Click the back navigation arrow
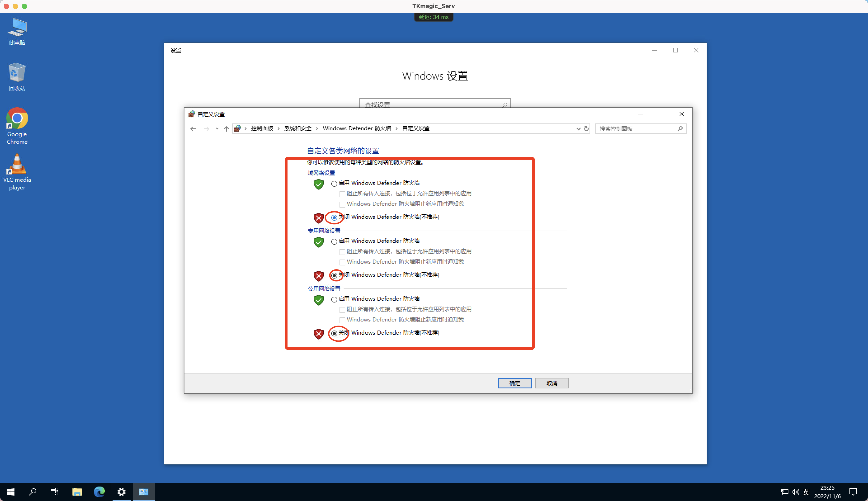Image resolution: width=868 pixels, height=501 pixels. (x=193, y=128)
